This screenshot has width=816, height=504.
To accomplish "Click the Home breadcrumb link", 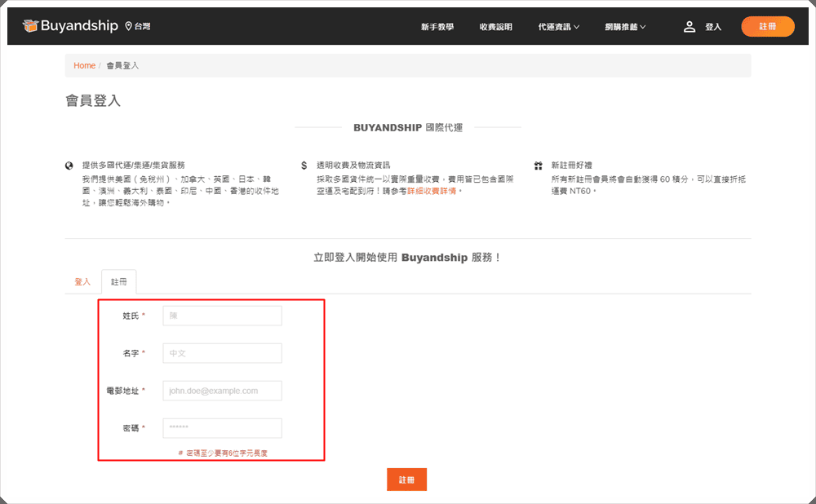I will point(84,64).
